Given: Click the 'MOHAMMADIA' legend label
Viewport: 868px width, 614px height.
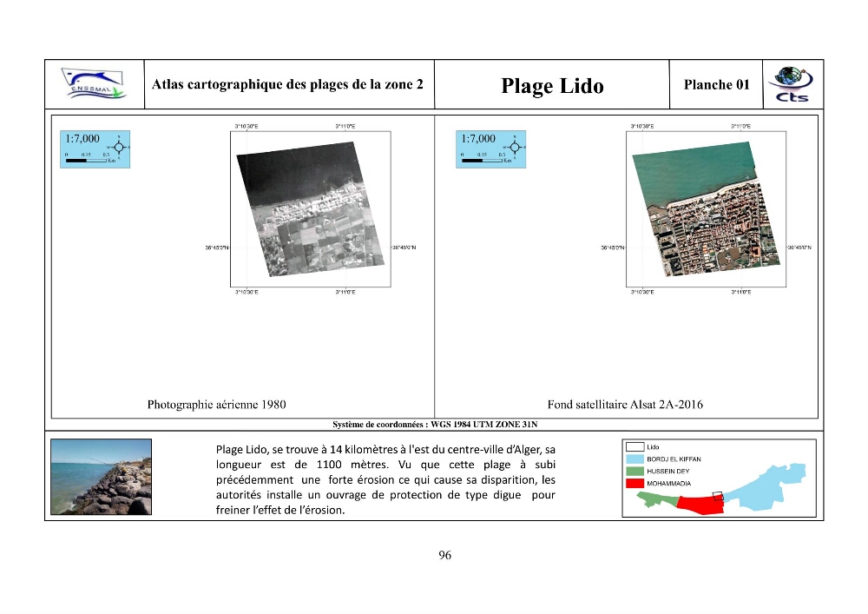Looking at the screenshot, I should click(668, 484).
